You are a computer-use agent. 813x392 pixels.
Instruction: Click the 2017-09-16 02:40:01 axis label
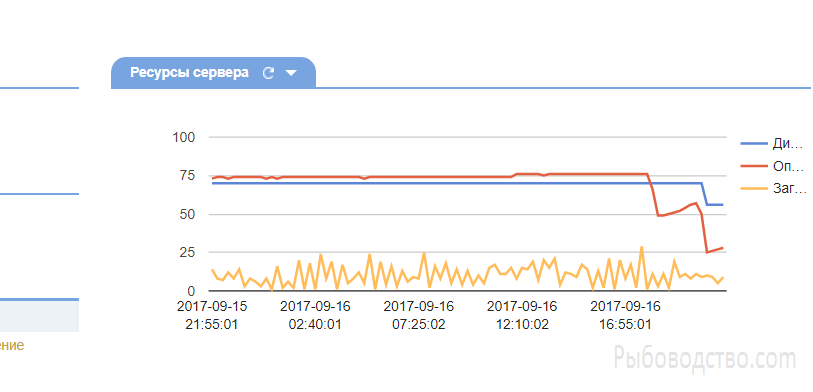point(315,315)
